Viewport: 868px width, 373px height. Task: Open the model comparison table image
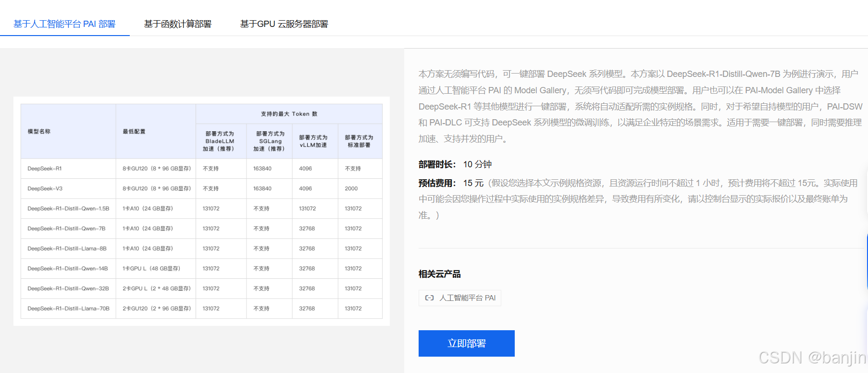tap(201, 211)
